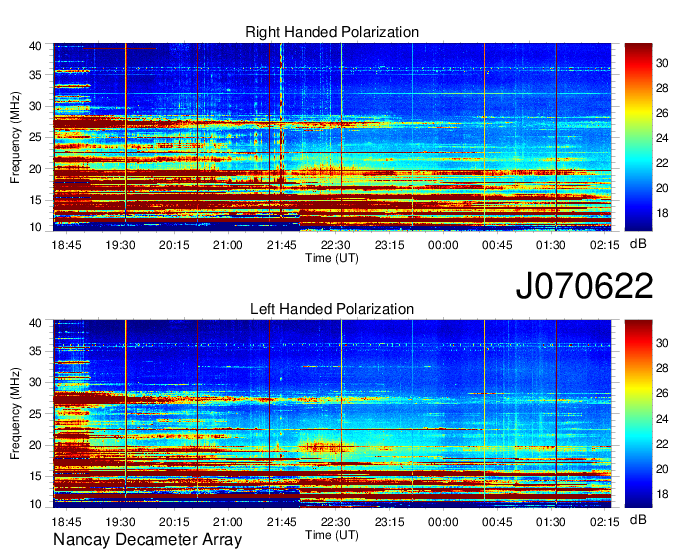The width and height of the screenshot is (680, 552).
Task: Click the "40" MHz frequency tick of the Right Handed plot
Action: pyautogui.click(x=36, y=46)
